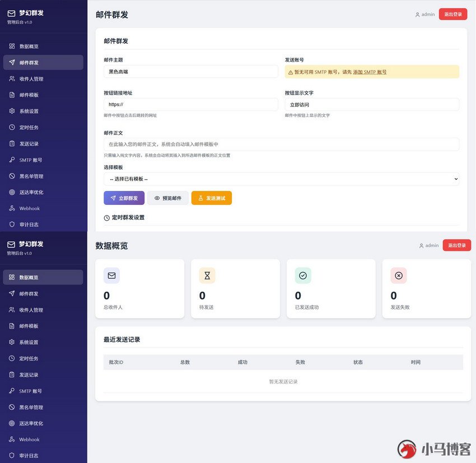Focus the 按钮显示文字 field with 立即访问
Screen dimensions: 476x463
(372, 105)
